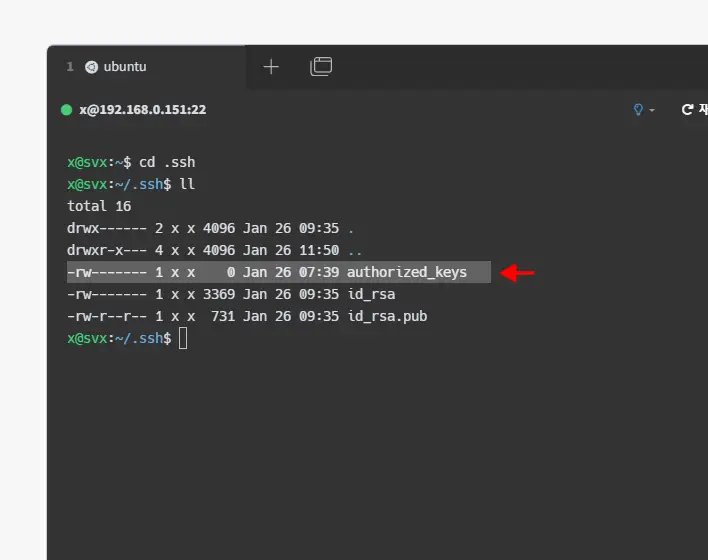This screenshot has height=560, width=708.
Task: Click the green connection status dot
Action: 67,110
